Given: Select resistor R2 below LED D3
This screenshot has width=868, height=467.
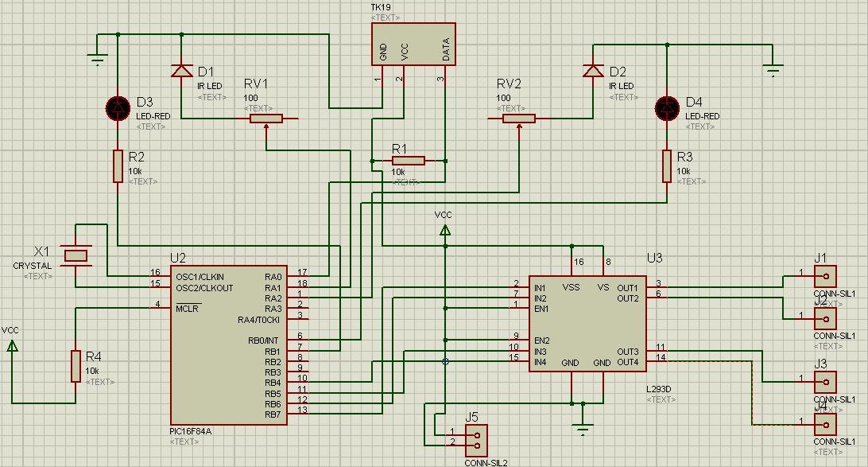Looking at the screenshot, I should pyautogui.click(x=118, y=165).
